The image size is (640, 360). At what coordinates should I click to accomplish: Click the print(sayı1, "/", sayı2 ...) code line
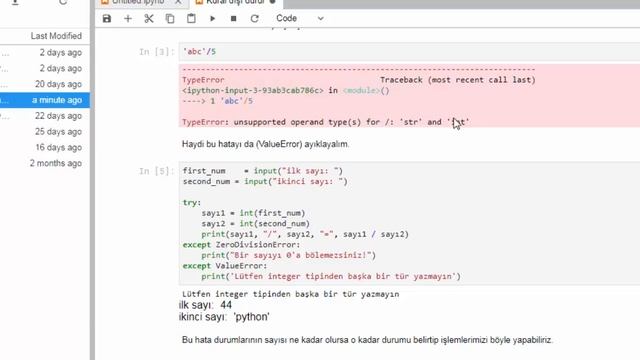pyautogui.click(x=305, y=234)
